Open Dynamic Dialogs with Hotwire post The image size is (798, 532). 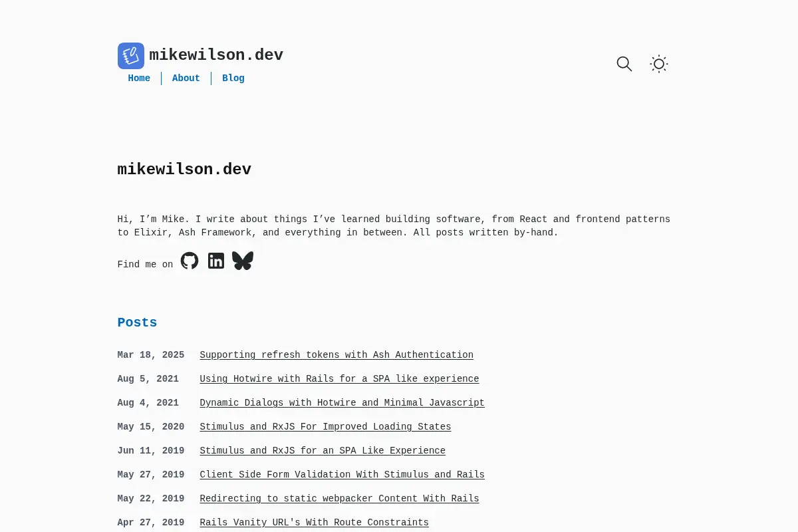click(342, 403)
